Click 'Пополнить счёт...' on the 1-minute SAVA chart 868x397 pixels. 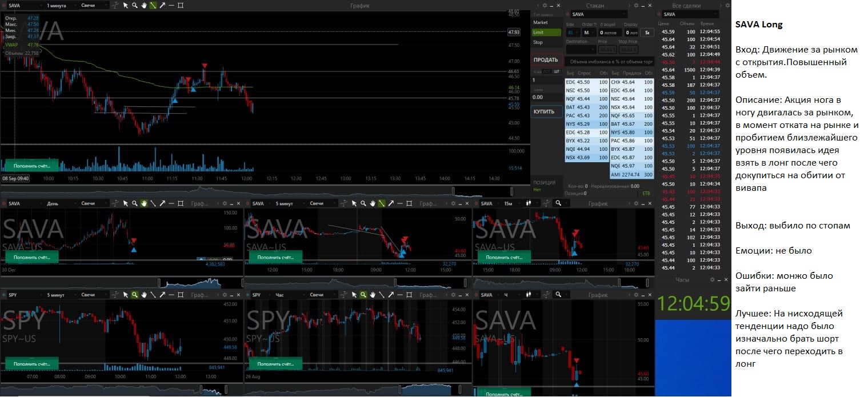coord(31,165)
